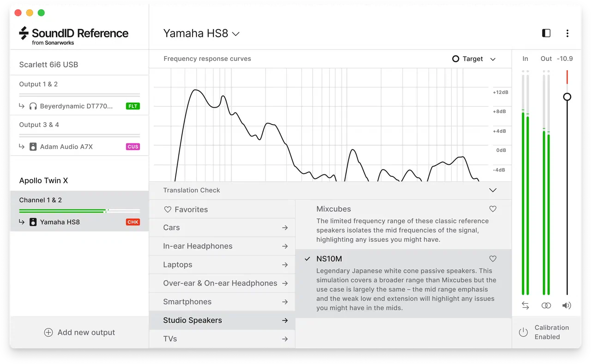
Task: Toggle the Calibration Enabled power button
Action: point(523,332)
